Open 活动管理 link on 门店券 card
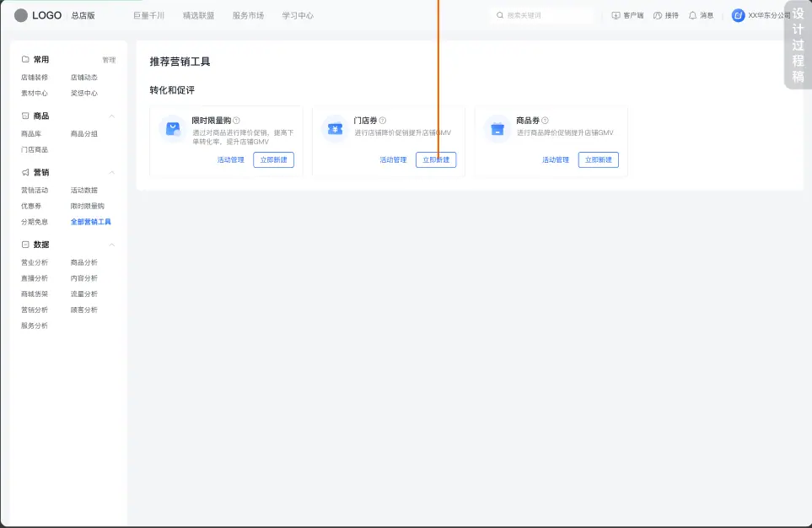Viewport: 812px width, 528px height. (393, 159)
